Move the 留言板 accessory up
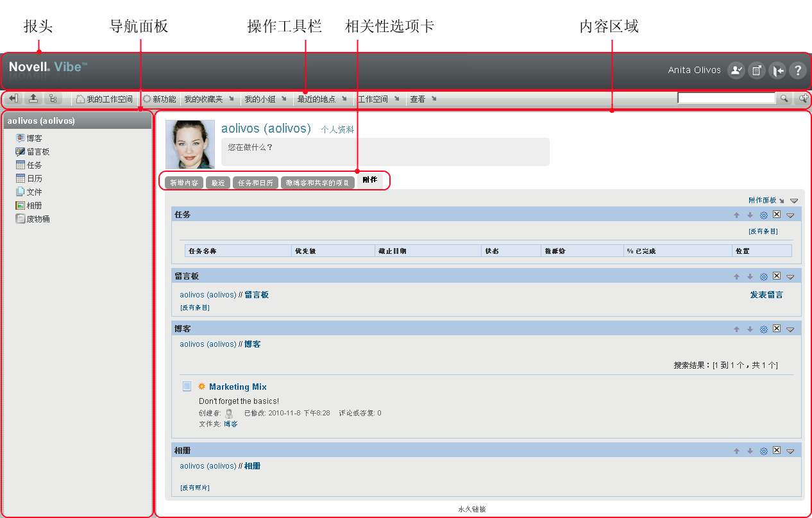This screenshot has width=812, height=518. [737, 277]
